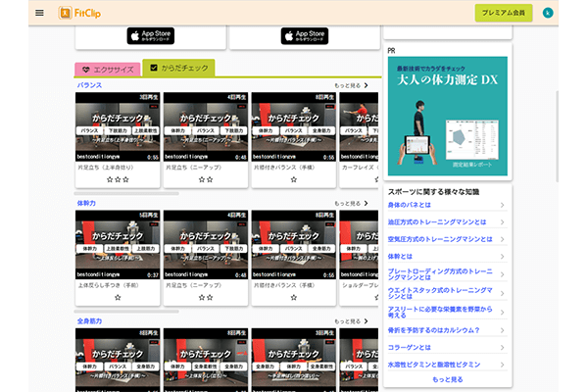Open 片膝付きバランス（手横）thumbnail in 体幹力 row
588x392 pixels.
point(294,245)
